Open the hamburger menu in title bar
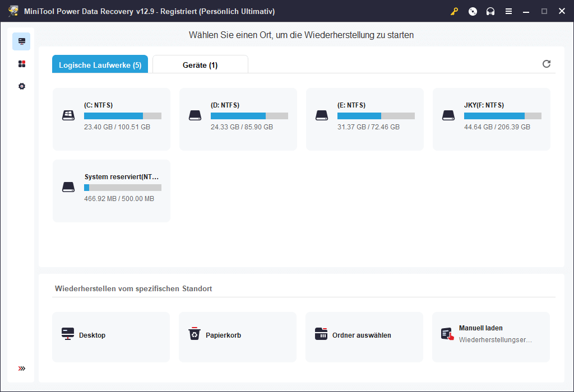574x392 pixels. (x=508, y=11)
